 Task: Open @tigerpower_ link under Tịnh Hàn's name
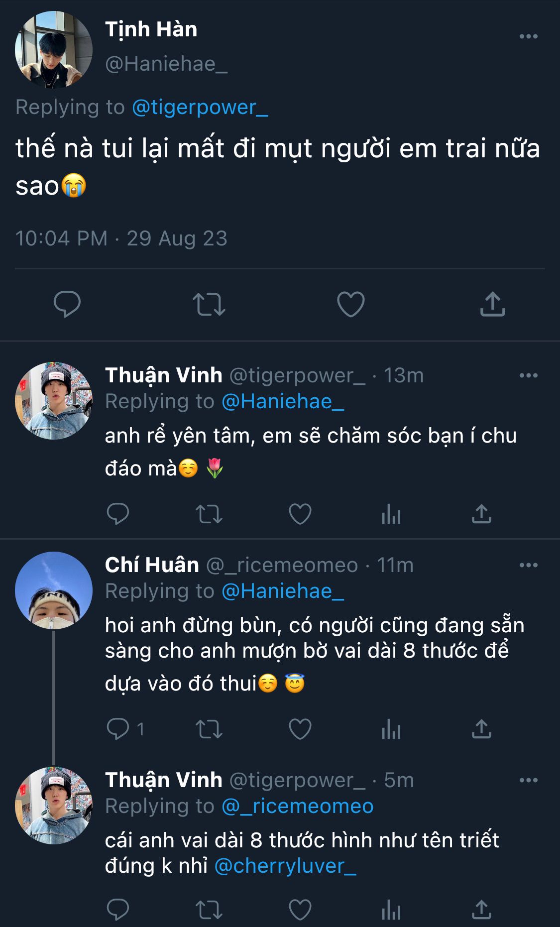tap(200, 108)
